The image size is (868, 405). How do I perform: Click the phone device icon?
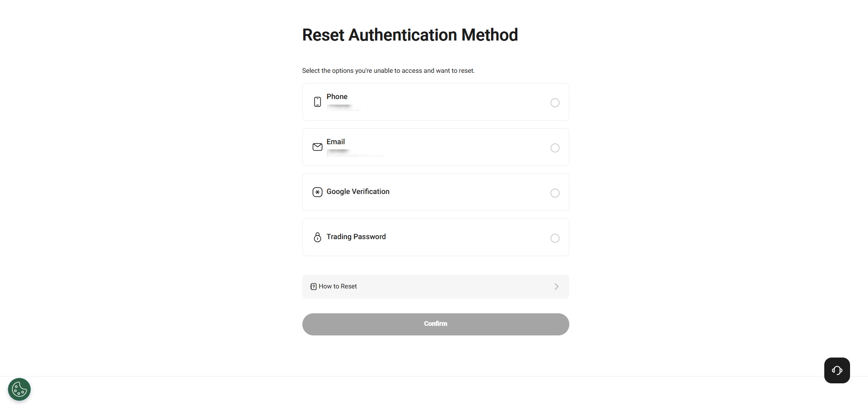[317, 102]
